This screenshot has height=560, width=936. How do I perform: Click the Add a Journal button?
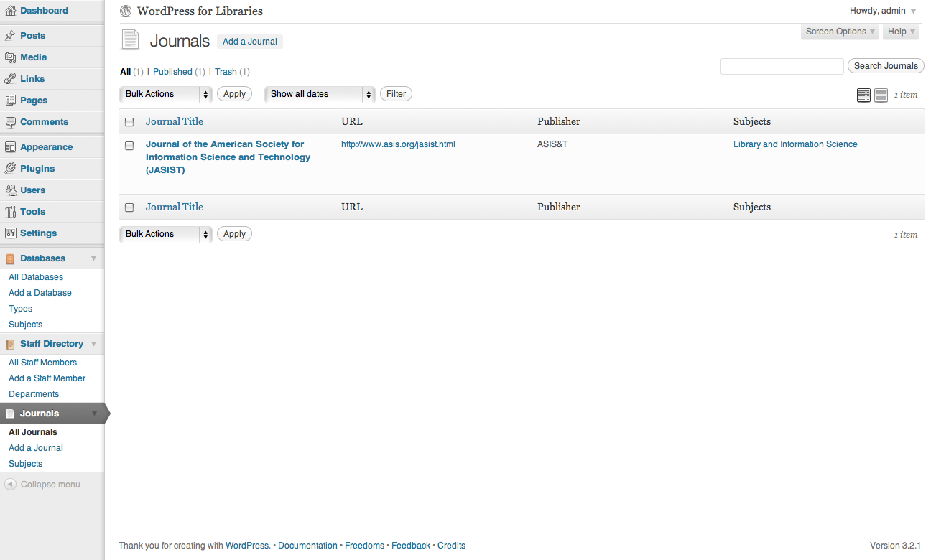(250, 42)
